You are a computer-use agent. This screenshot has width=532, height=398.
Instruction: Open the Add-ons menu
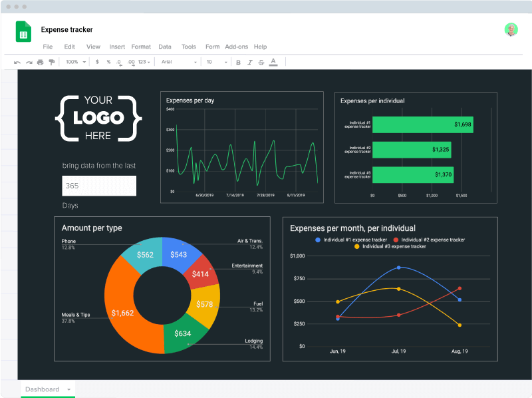click(x=236, y=47)
